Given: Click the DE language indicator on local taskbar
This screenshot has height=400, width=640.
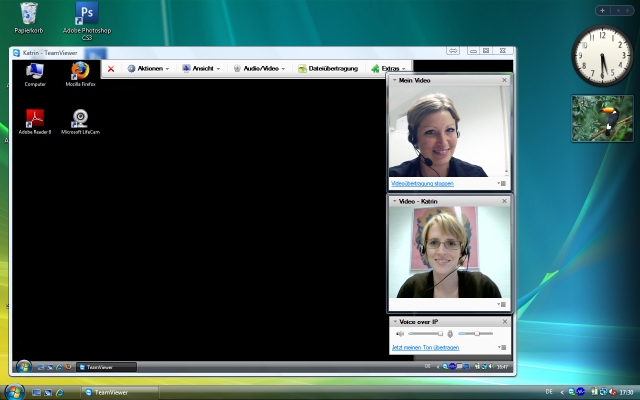Looking at the screenshot, I should (549, 392).
